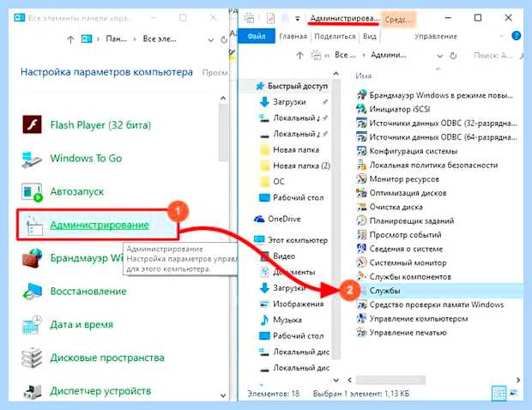Open the Автозапуск icon

tap(32, 191)
